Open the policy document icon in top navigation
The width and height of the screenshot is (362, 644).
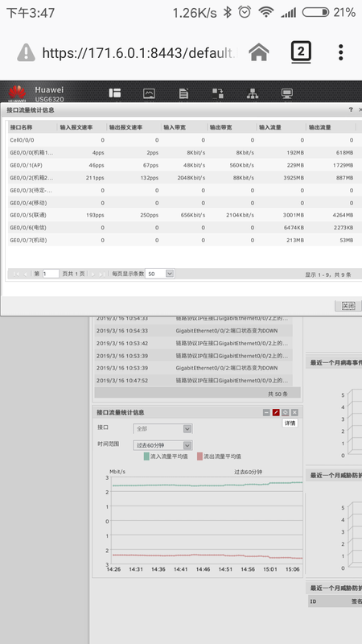(x=183, y=93)
